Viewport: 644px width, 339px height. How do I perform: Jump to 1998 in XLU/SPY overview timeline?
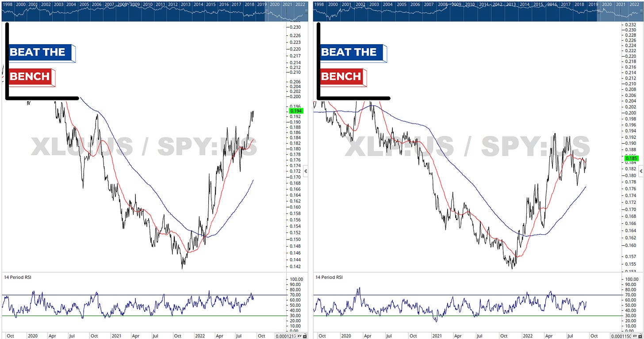point(8,4)
